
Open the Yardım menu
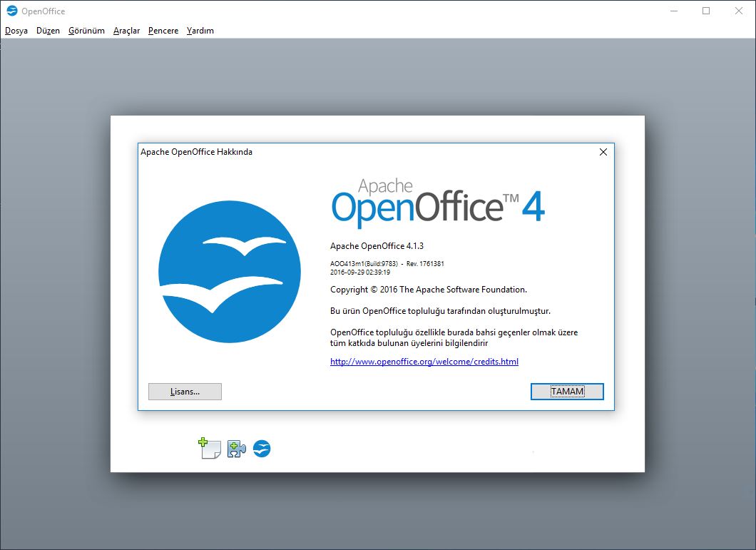tap(200, 31)
